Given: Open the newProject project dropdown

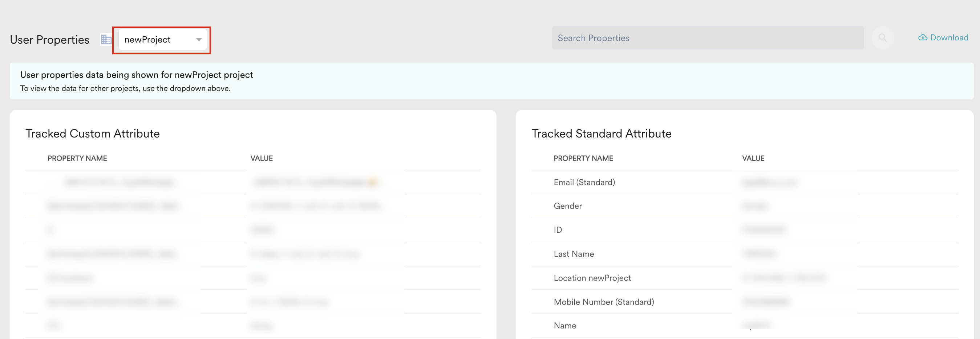Looking at the screenshot, I should point(162,40).
